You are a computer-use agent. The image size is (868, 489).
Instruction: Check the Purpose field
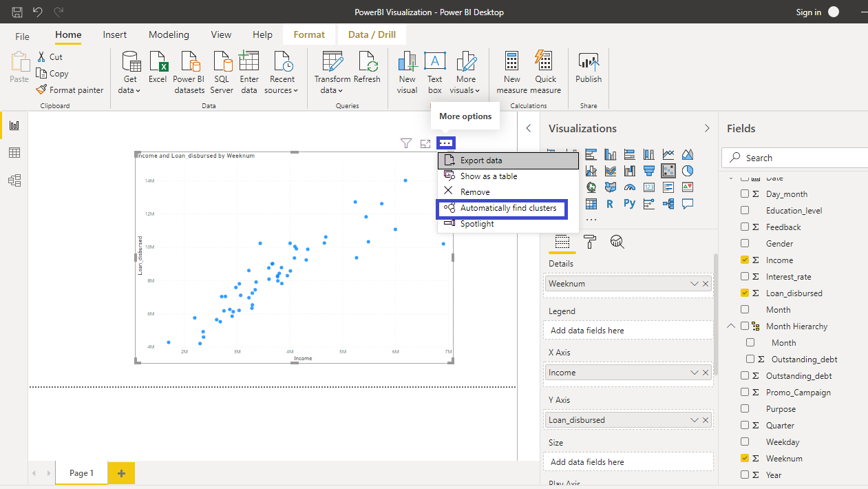tap(745, 409)
